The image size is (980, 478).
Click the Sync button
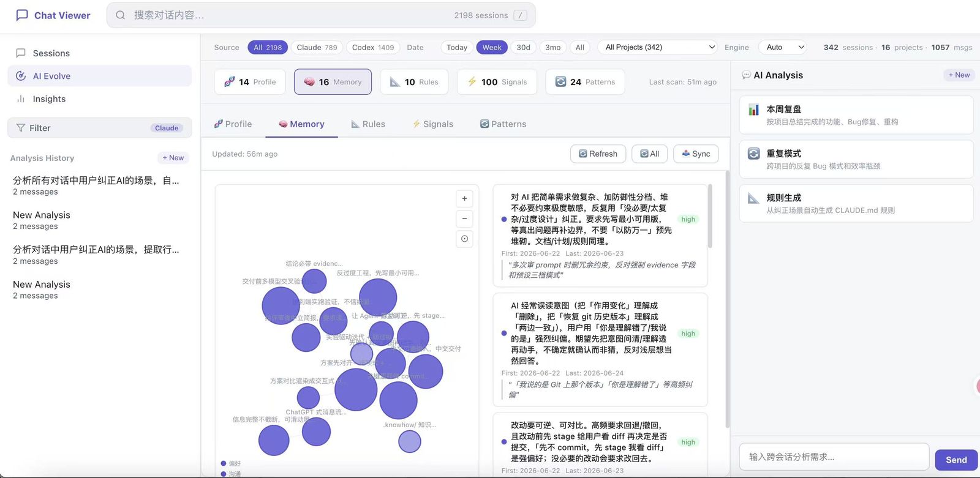click(x=696, y=154)
